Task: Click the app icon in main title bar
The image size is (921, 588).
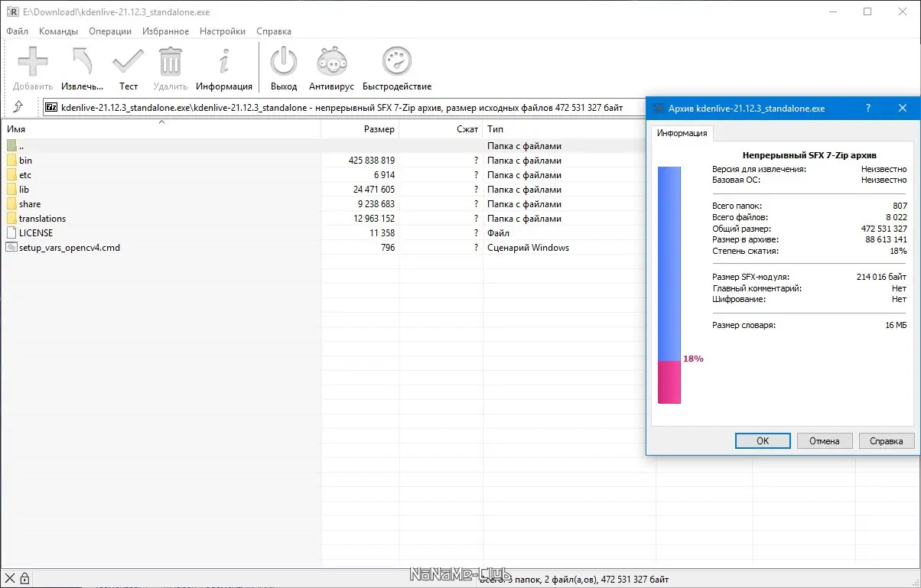Action: [12, 12]
